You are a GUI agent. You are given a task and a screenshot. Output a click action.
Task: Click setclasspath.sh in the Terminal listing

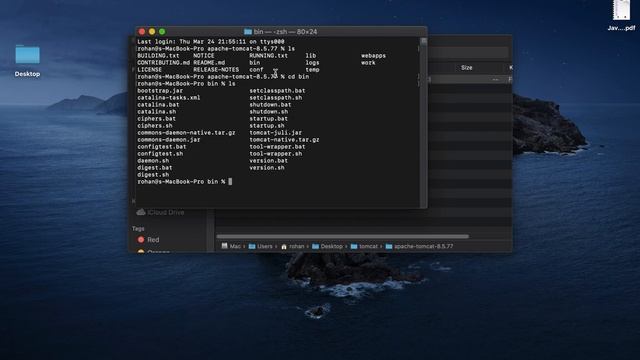tap(276, 98)
